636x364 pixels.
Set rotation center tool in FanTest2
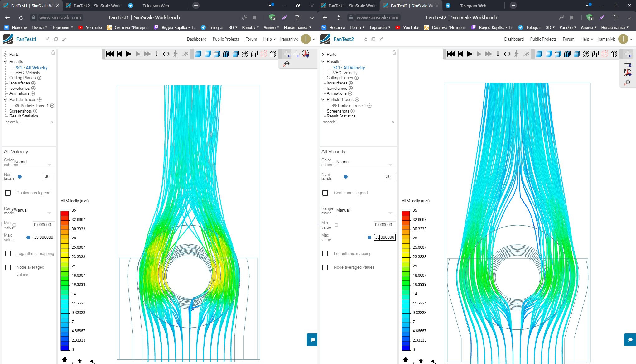click(628, 73)
